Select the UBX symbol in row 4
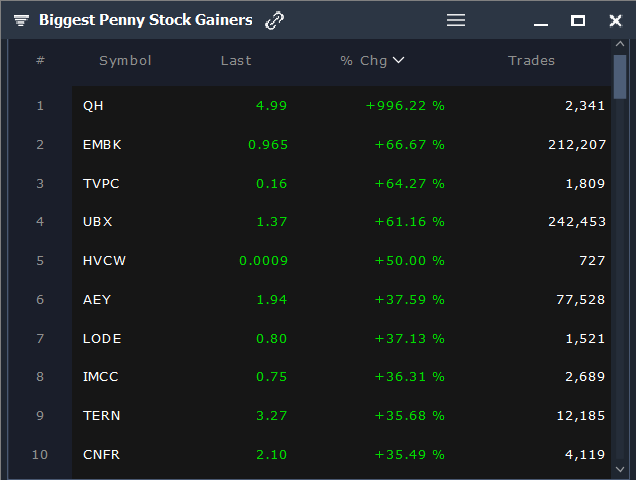This screenshot has width=636, height=480. click(98, 222)
